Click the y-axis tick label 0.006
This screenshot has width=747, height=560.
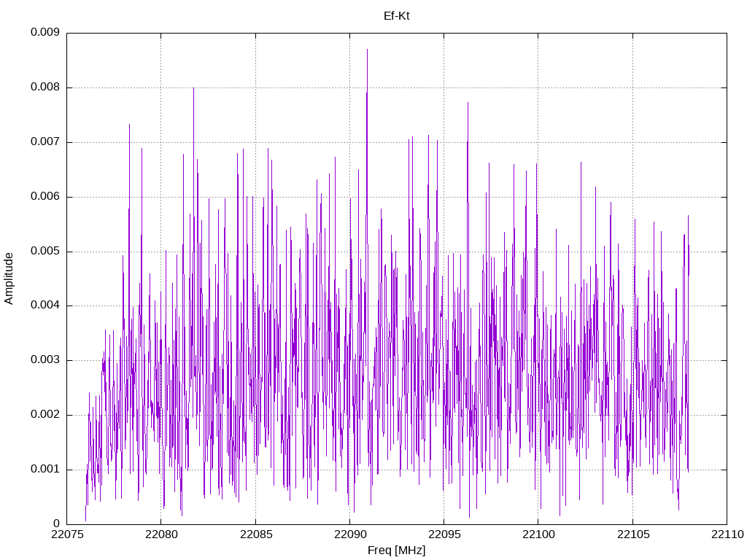[45, 196]
